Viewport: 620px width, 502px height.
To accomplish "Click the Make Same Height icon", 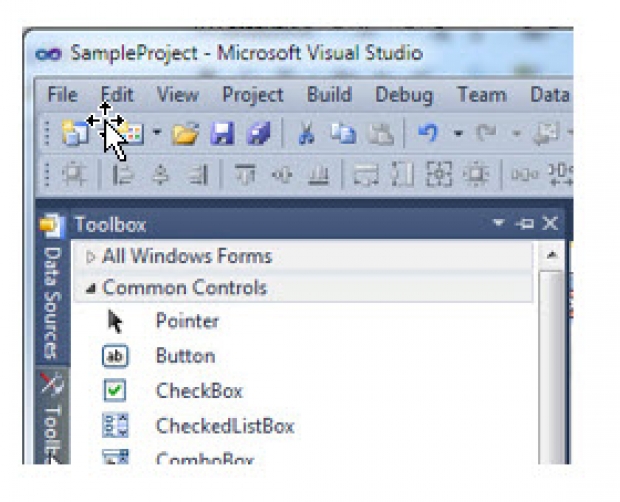I will coord(402,174).
